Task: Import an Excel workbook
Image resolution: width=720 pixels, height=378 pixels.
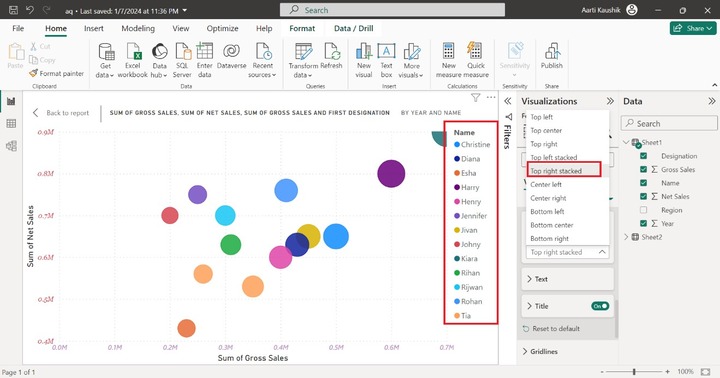Action: [x=132, y=60]
